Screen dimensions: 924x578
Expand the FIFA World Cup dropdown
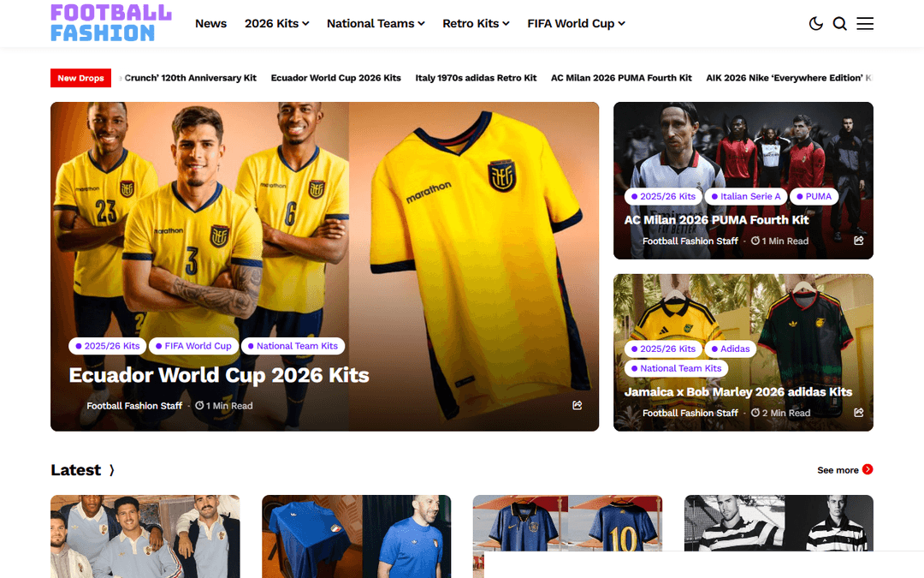pos(577,24)
